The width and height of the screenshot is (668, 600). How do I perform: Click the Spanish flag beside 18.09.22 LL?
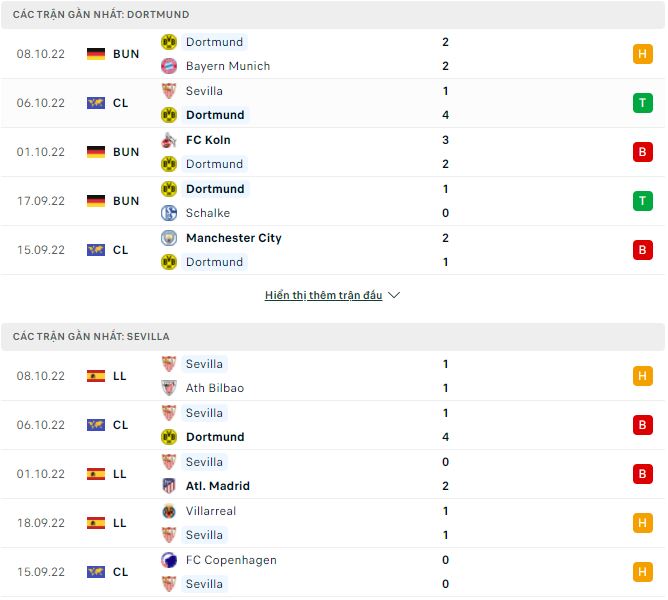tap(96, 523)
